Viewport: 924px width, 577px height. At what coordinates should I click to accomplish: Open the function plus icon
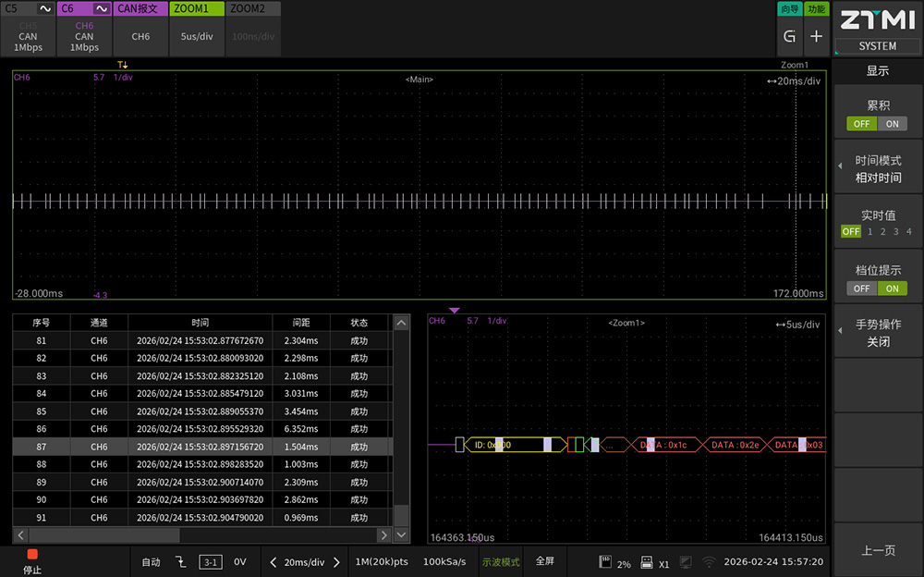816,37
